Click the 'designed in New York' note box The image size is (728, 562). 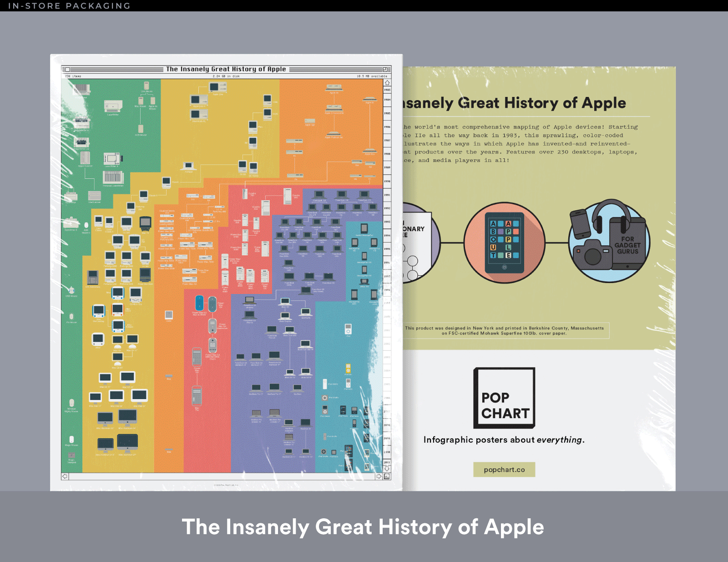[x=506, y=331]
